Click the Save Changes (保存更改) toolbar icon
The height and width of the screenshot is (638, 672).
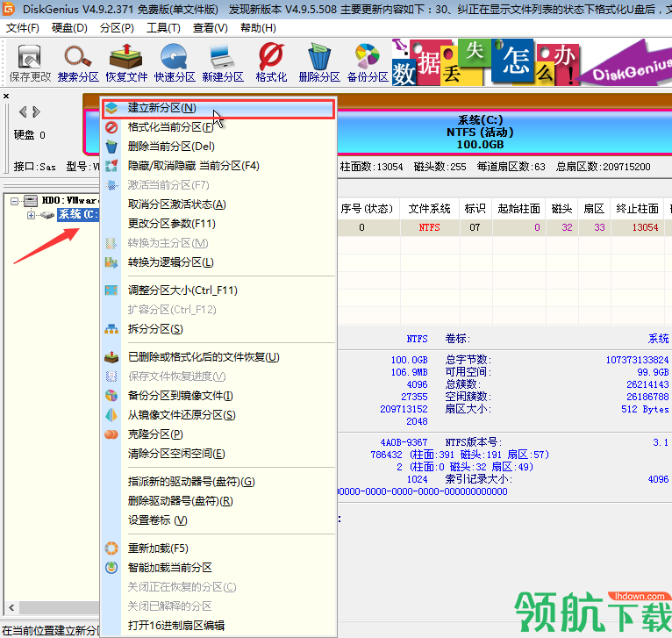[x=30, y=63]
